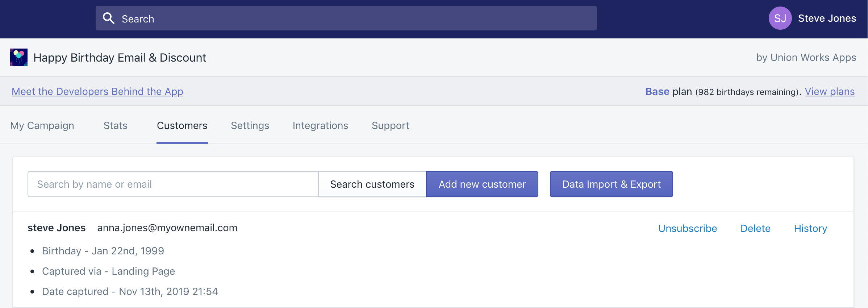Viewport: 868px width, 308px height.
Task: View History for steve Jones
Action: coord(810,228)
